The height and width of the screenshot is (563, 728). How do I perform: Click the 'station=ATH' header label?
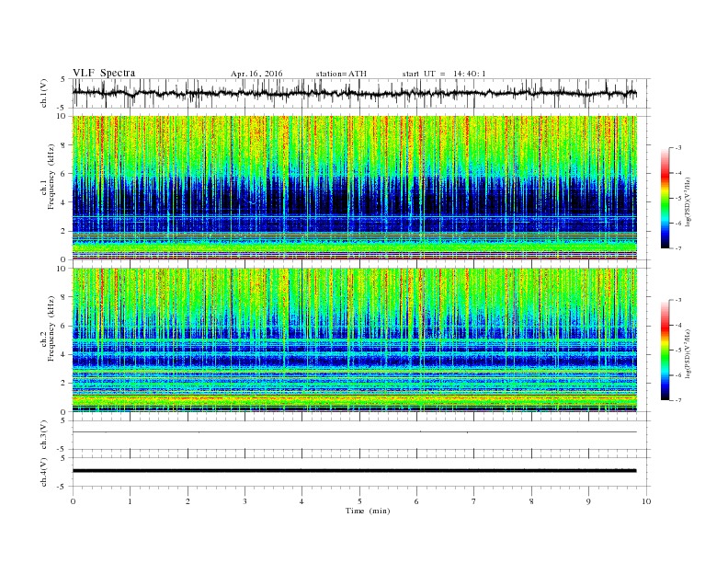pos(341,74)
